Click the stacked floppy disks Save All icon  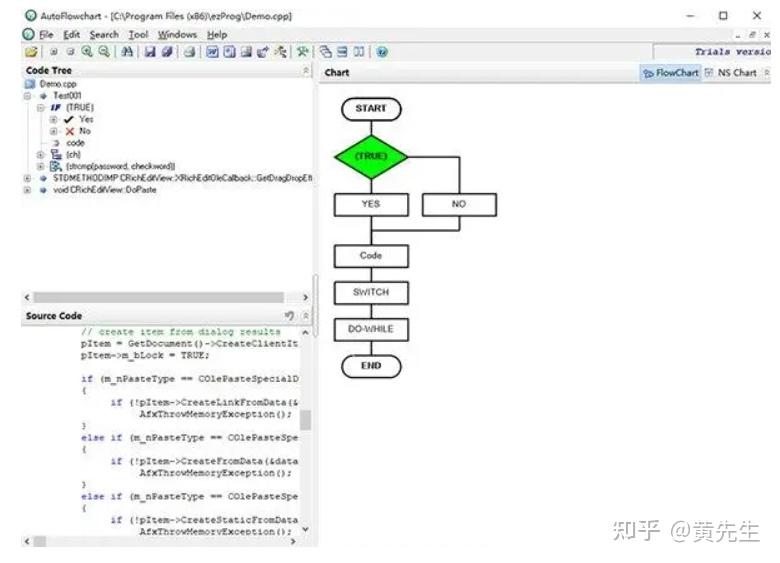coord(167,52)
